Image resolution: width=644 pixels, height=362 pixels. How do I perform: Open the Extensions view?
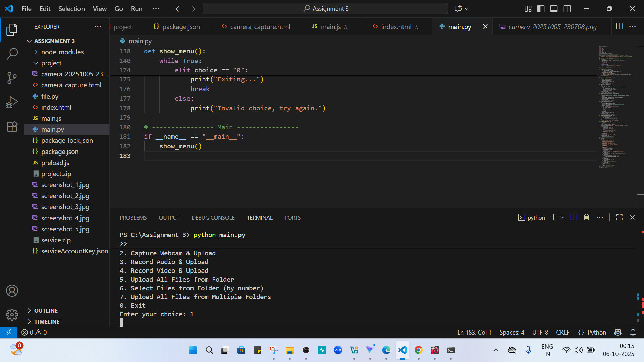(12, 126)
